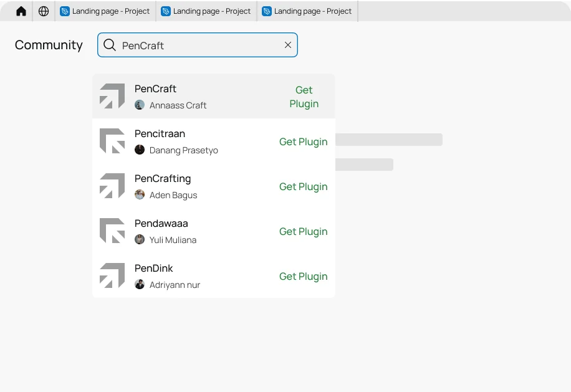This screenshot has width=571, height=392.
Task: Click the PenCraft plugin logo icon
Action: pyautogui.click(x=112, y=96)
